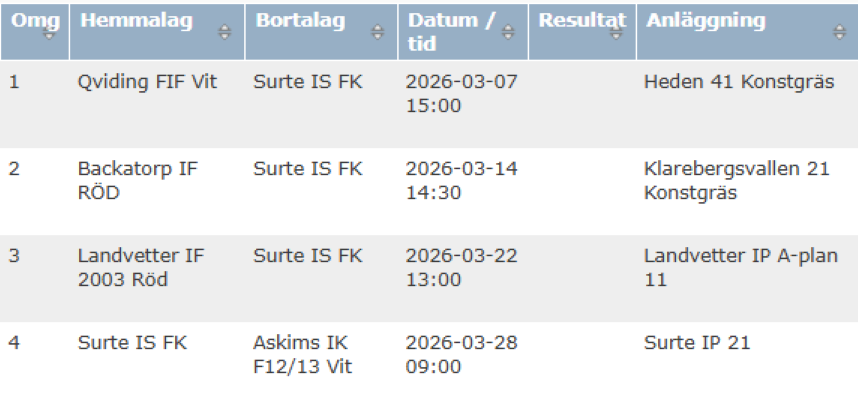This screenshot has width=858, height=402.
Task: Click the Bortalag column sort icon
Action: [377, 32]
